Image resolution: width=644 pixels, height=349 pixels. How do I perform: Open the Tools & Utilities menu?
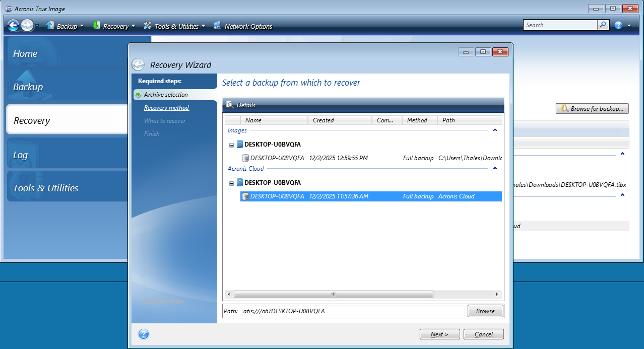coord(174,25)
